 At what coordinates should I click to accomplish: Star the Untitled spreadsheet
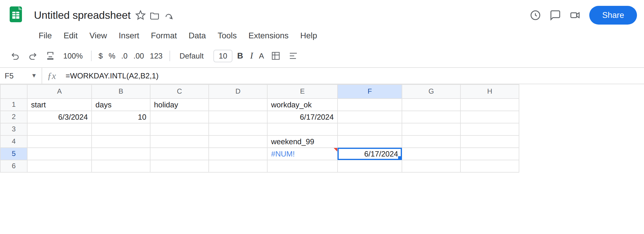pos(141,15)
